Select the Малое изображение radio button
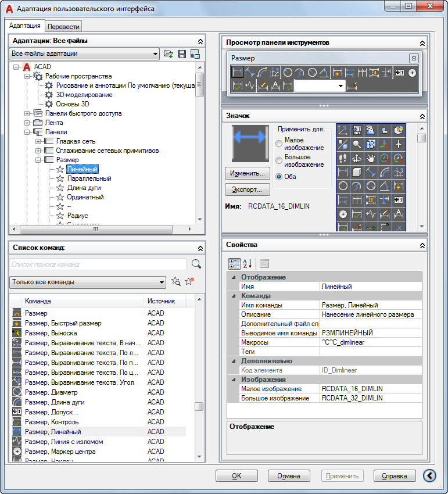 pos(279,144)
